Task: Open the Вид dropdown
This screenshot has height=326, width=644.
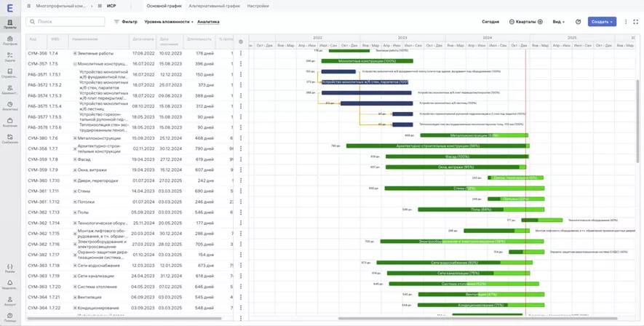Action: click(558, 22)
